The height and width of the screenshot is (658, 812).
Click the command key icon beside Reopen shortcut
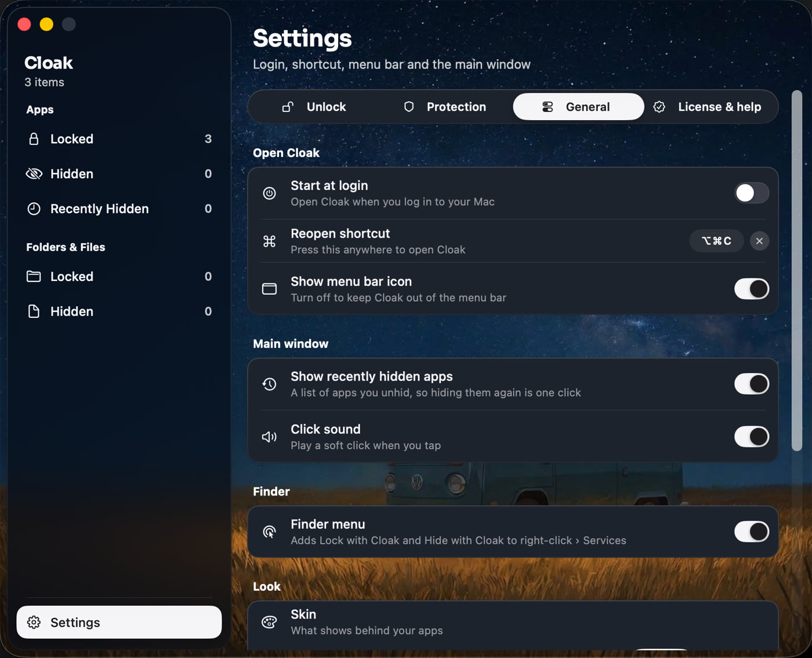click(x=269, y=241)
